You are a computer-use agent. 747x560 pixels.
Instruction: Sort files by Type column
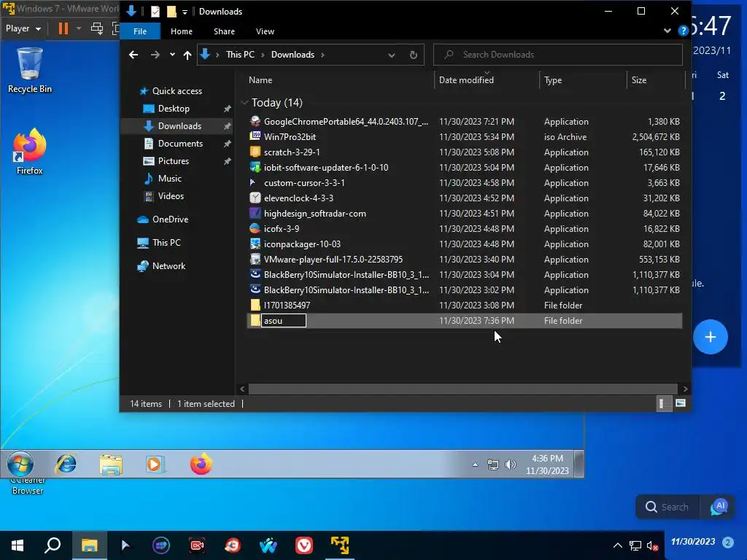click(553, 80)
